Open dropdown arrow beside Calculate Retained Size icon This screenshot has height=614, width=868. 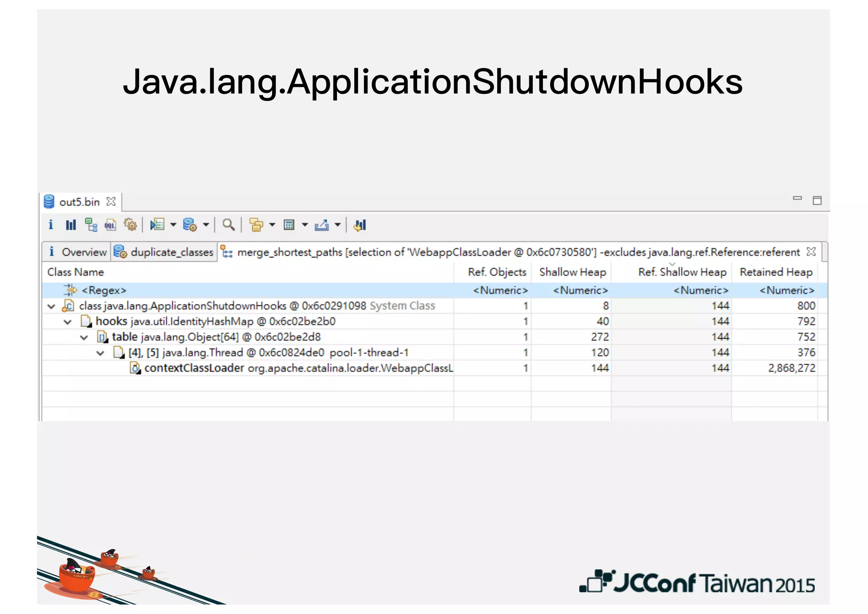305,225
